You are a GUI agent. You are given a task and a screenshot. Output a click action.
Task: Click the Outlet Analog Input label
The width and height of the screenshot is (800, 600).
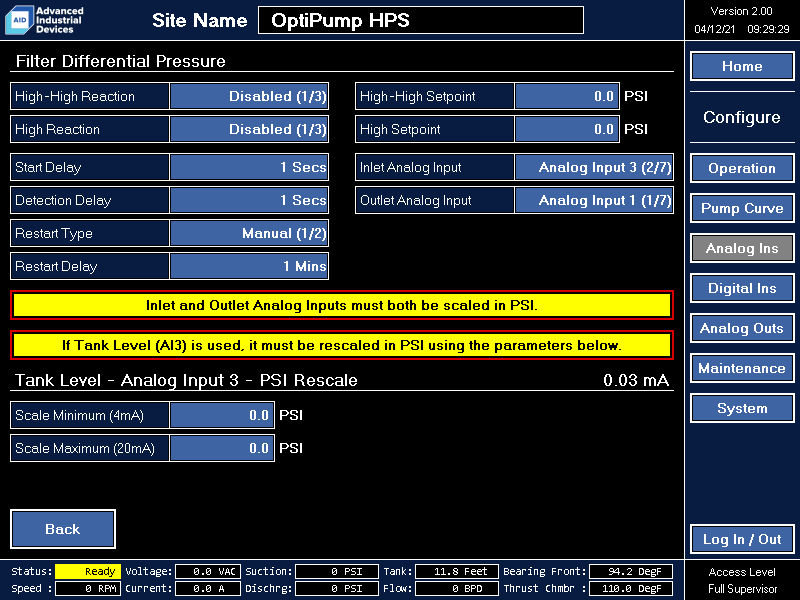pyautogui.click(x=415, y=201)
